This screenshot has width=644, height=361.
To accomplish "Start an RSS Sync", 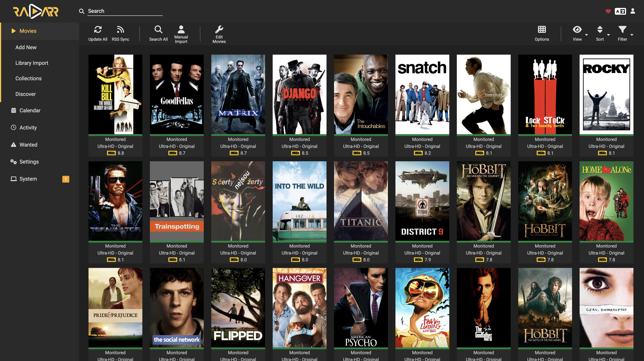I will [x=120, y=34].
